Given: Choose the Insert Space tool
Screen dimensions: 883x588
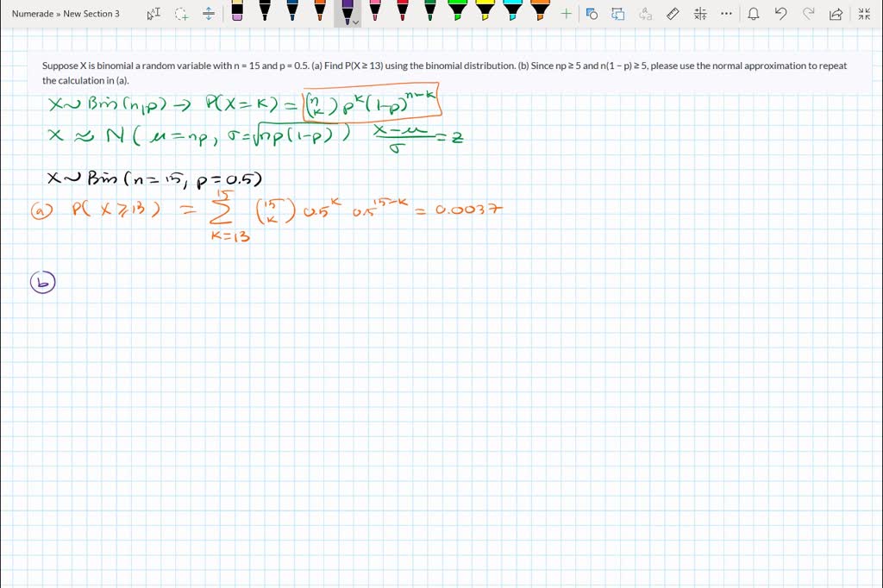Looking at the screenshot, I should (x=209, y=14).
